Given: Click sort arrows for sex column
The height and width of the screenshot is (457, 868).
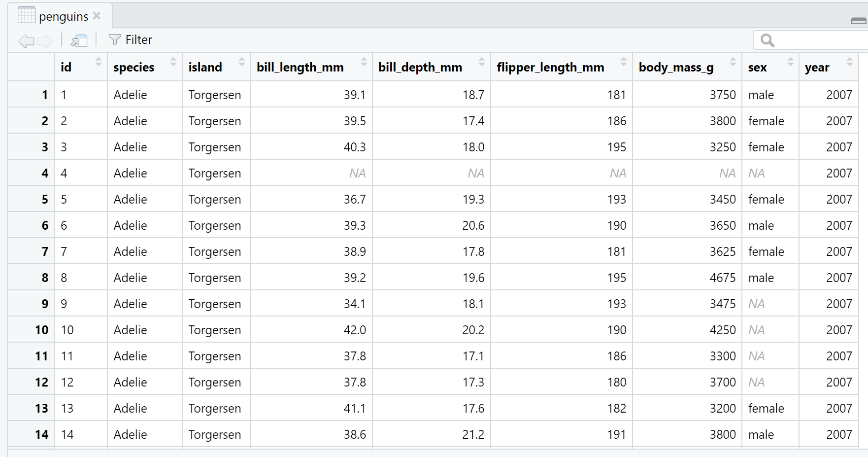Looking at the screenshot, I should point(790,62).
